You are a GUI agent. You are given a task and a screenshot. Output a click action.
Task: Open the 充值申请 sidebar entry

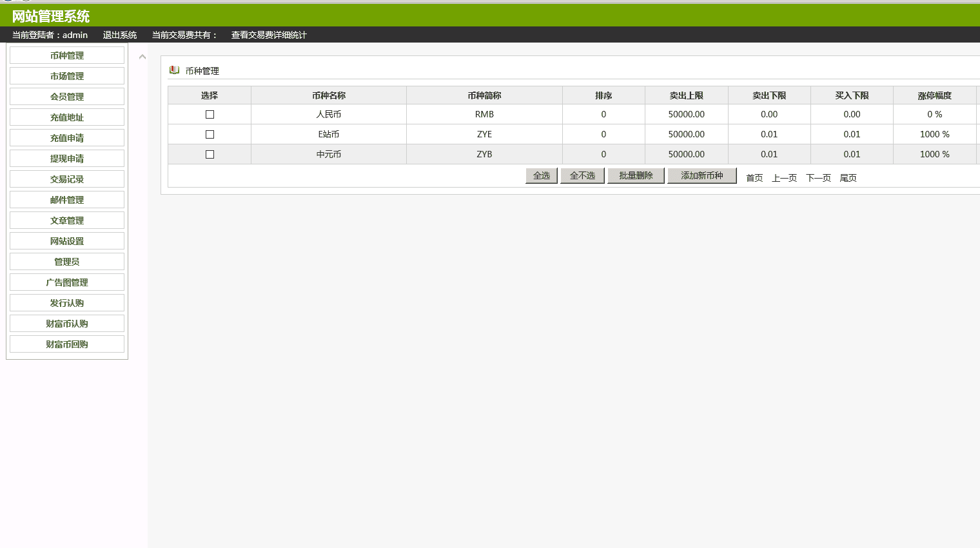[x=67, y=138]
